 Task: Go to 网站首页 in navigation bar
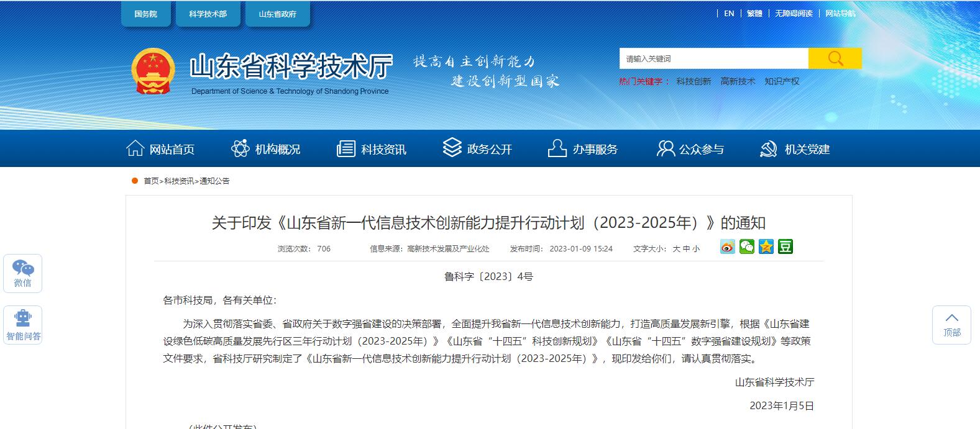pyautogui.click(x=160, y=149)
